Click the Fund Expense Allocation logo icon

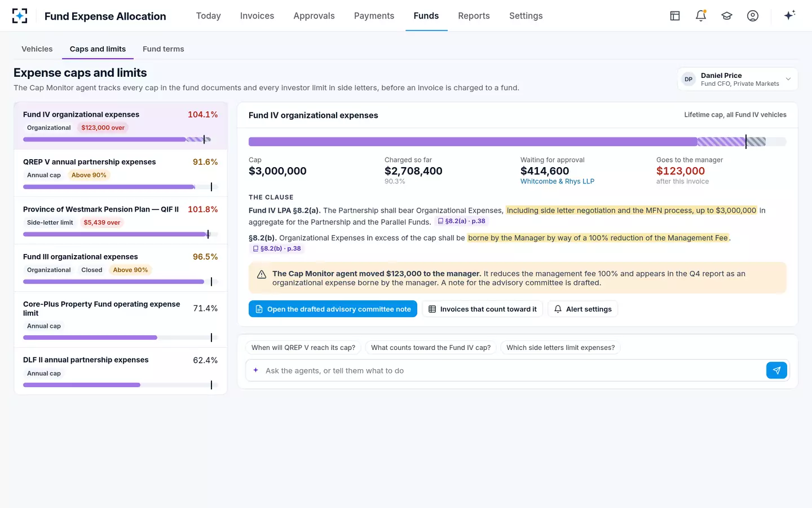tap(20, 16)
